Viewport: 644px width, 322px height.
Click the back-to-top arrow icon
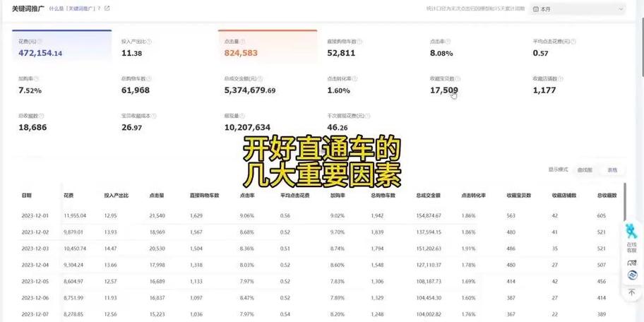(x=631, y=292)
